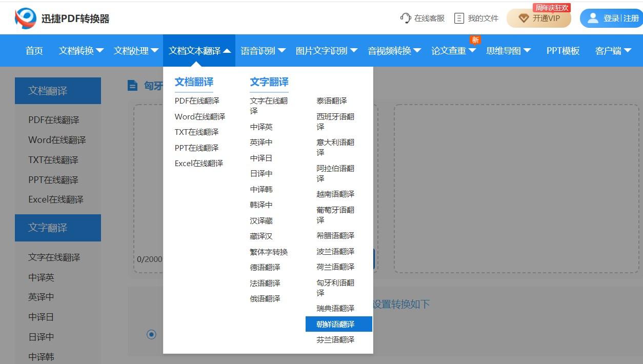The height and width of the screenshot is (364, 643).
Task: Select 越南语翻译 in the dropdown menu
Action: pos(335,194)
